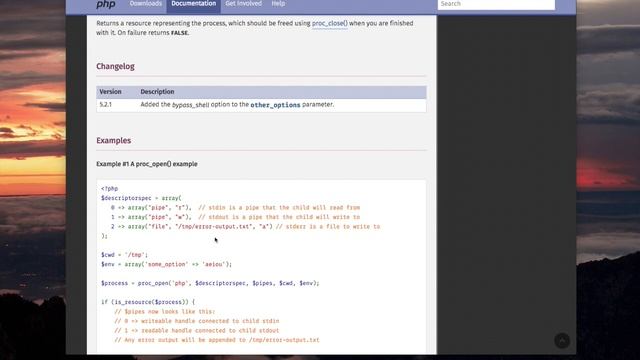Click the Examples heading
Image resolution: width=640 pixels, height=360 pixels.
[113, 140]
